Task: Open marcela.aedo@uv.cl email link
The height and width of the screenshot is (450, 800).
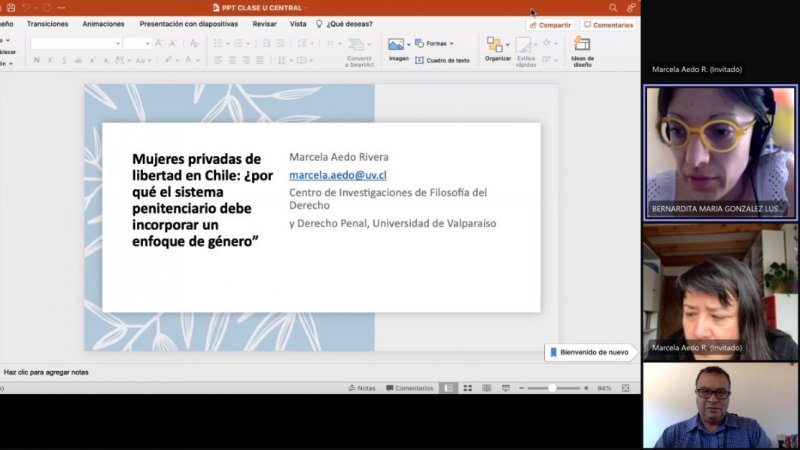Action: point(337,175)
